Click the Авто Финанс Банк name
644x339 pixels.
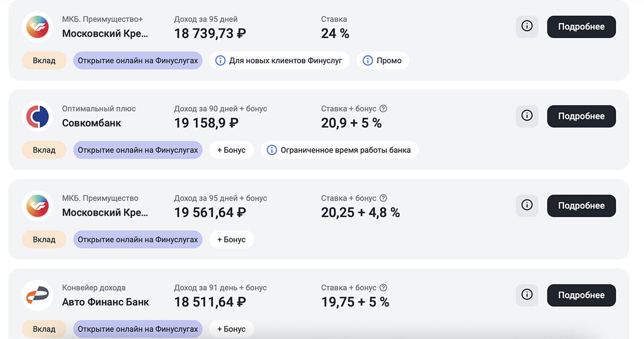[106, 302]
